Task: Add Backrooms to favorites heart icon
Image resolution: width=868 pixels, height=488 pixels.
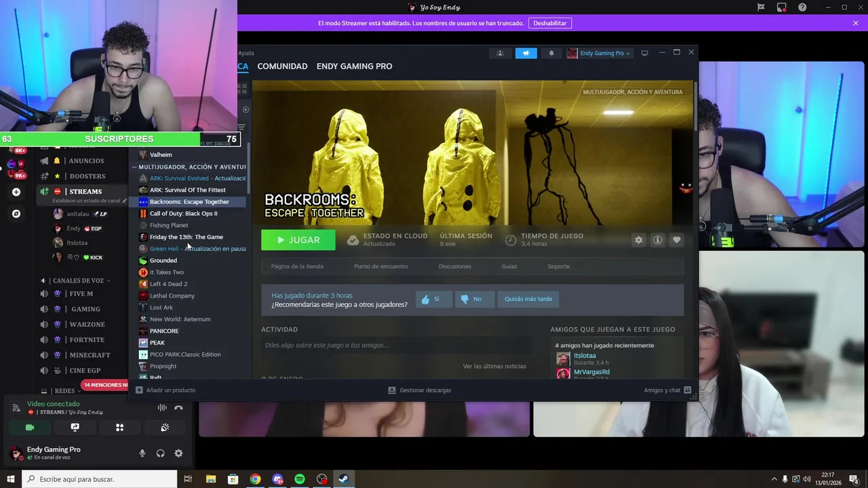Action: click(x=676, y=240)
